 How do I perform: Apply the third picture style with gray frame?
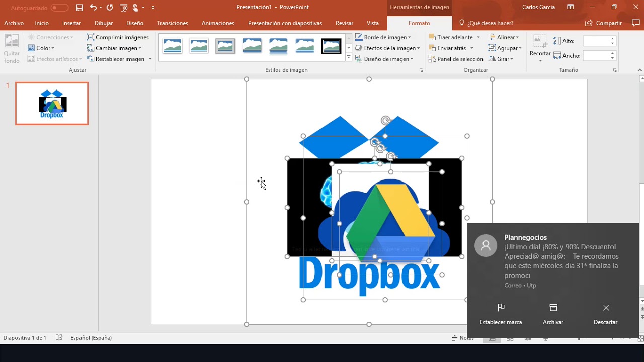coord(225,46)
